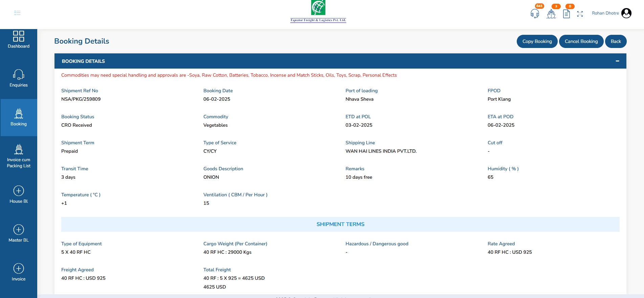Go back using the Back button
644x298 pixels.
(x=616, y=41)
